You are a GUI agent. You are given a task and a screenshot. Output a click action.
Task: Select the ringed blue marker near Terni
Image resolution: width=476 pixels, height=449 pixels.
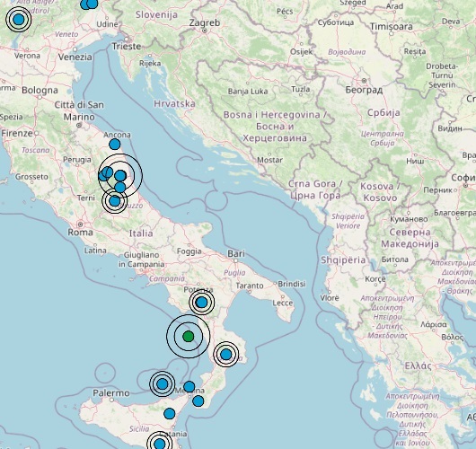click(114, 200)
